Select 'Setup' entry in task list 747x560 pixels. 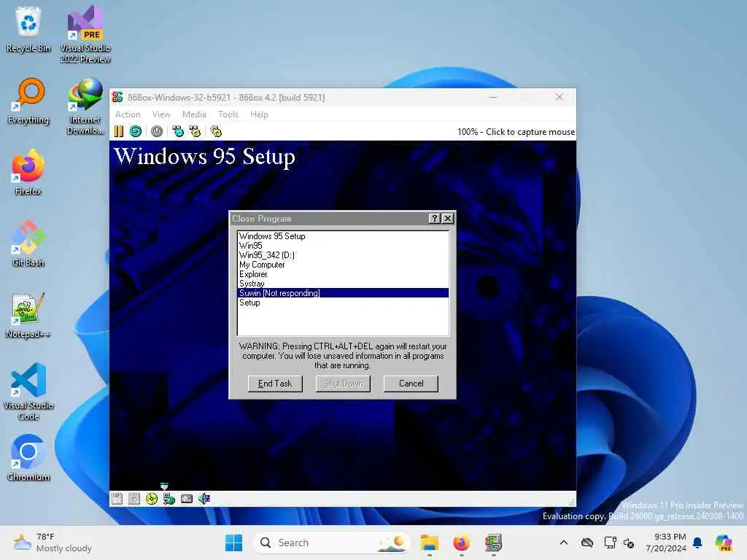point(343,303)
